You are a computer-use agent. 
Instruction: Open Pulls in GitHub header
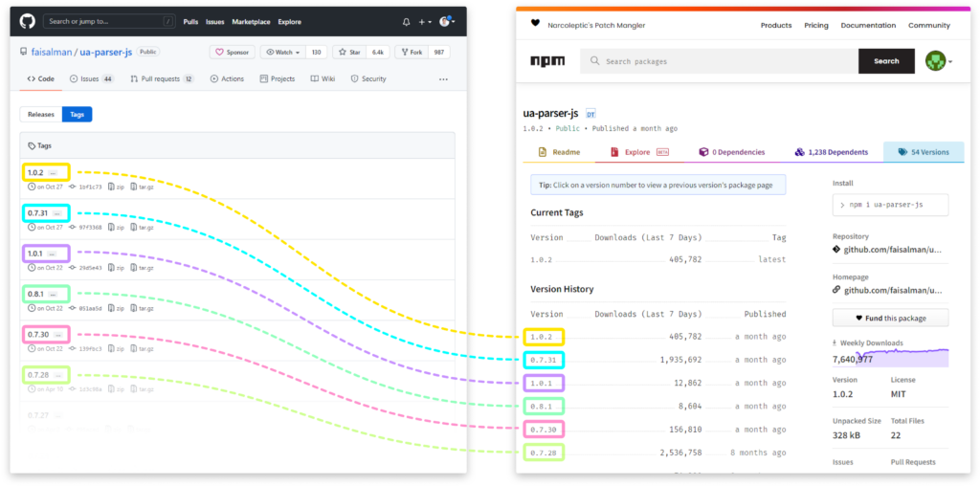[x=190, y=22]
